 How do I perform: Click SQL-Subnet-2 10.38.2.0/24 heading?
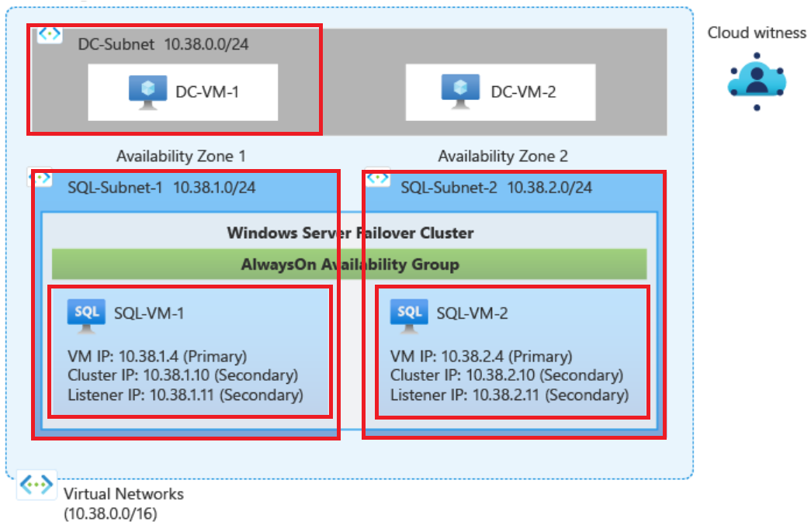[x=497, y=188]
